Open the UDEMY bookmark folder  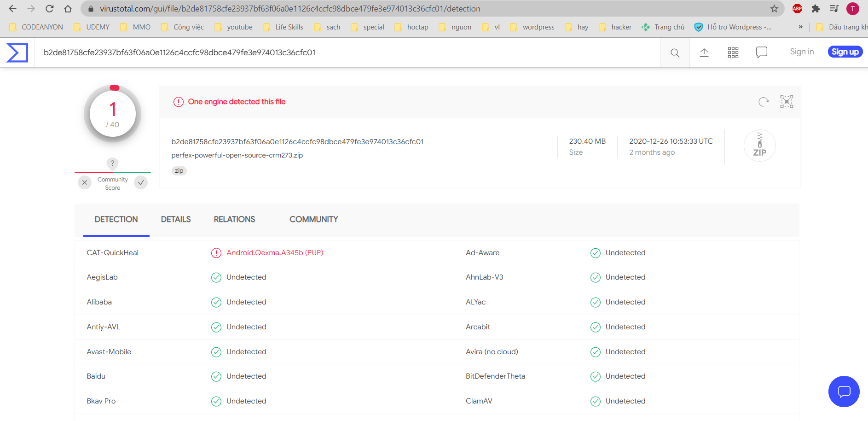pos(92,27)
